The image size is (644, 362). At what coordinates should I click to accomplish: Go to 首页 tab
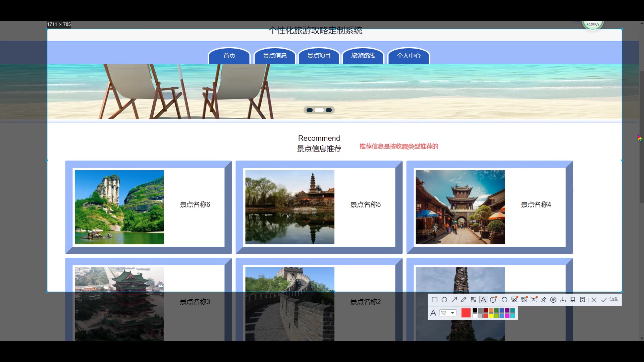[229, 56]
